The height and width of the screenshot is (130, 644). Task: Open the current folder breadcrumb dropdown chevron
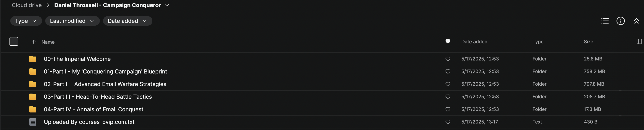(167, 5)
